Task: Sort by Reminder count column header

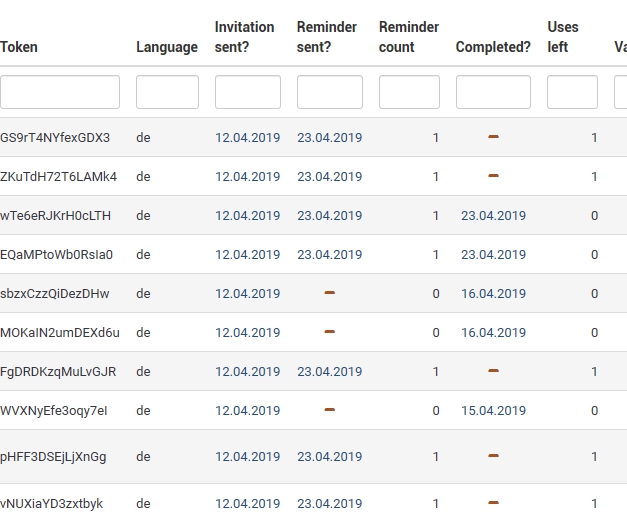Action: coord(409,37)
